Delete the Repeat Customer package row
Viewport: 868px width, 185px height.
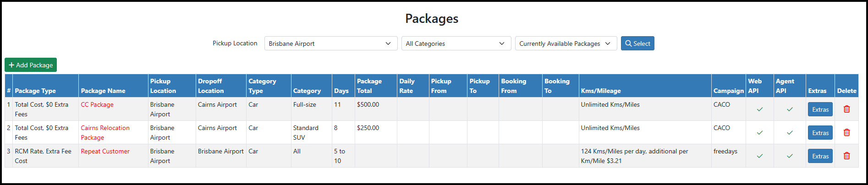846,156
